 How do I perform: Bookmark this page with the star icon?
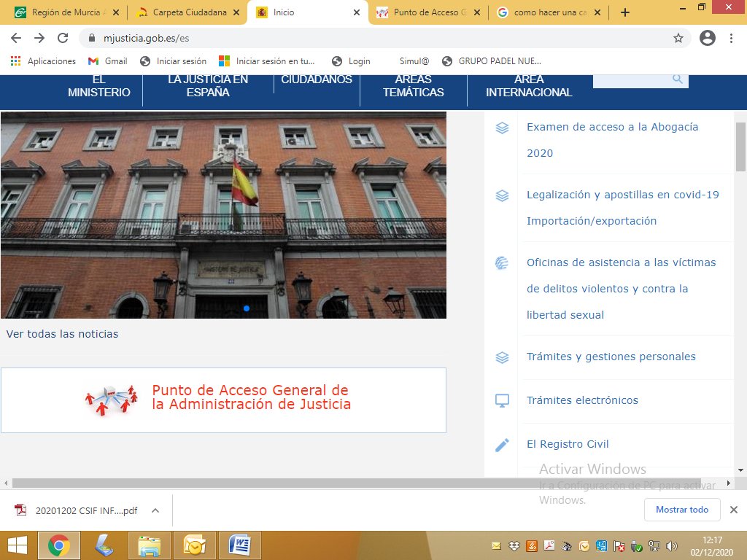(x=678, y=38)
